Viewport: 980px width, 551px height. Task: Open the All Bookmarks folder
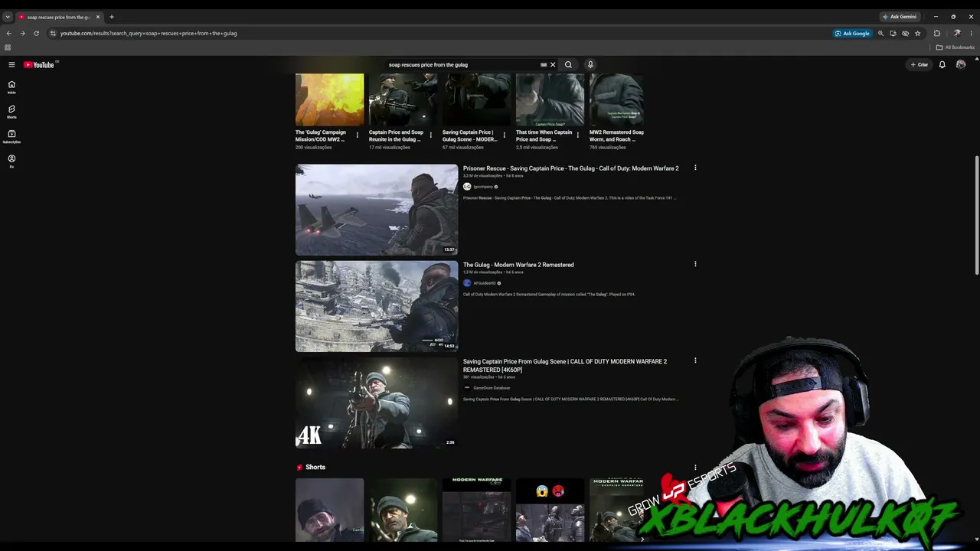[x=955, y=47]
